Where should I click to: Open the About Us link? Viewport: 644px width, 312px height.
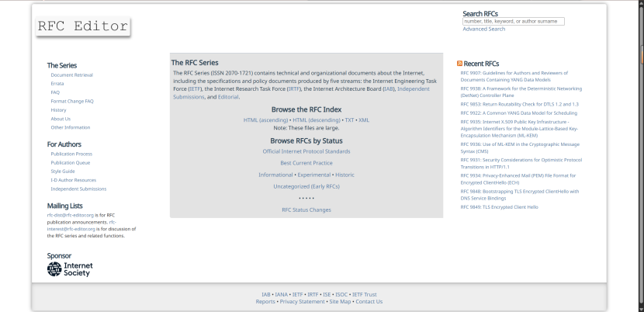[61, 119]
